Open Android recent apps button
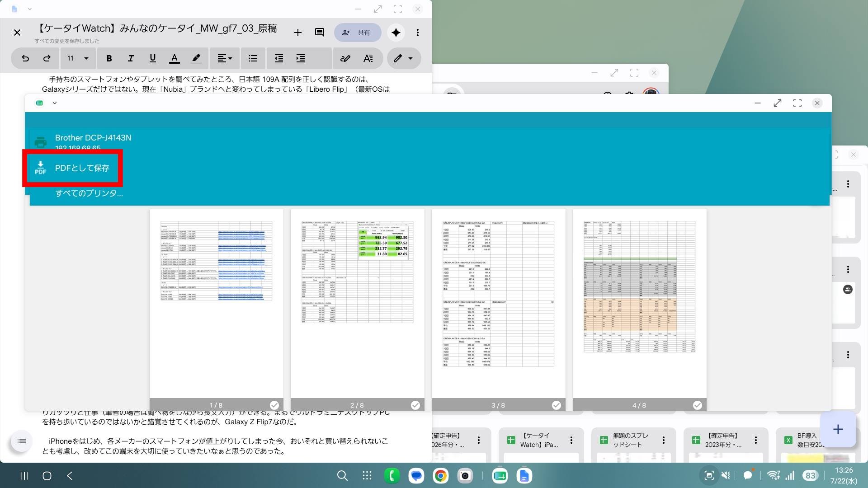The width and height of the screenshot is (868, 488). [24, 475]
